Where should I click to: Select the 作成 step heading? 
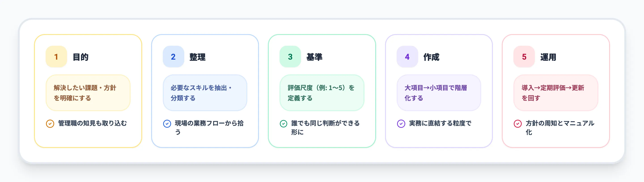pos(431,57)
